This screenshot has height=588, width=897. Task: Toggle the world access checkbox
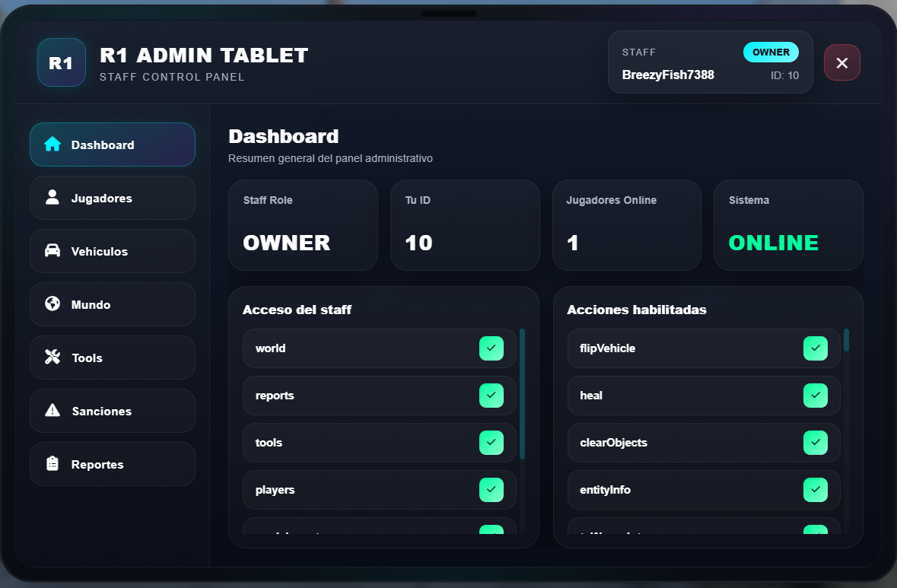[491, 348]
